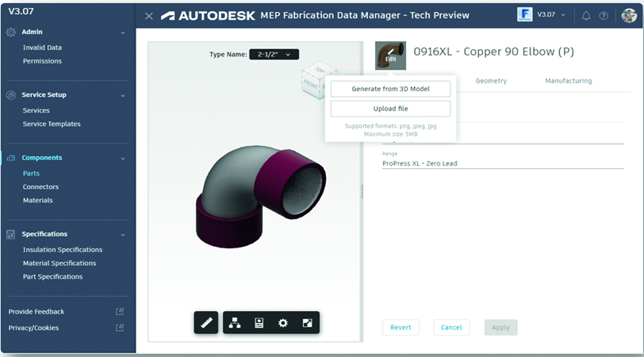The image size is (644, 357).
Task: Open the V3.07 configuration dropdown
Action: coord(551,14)
